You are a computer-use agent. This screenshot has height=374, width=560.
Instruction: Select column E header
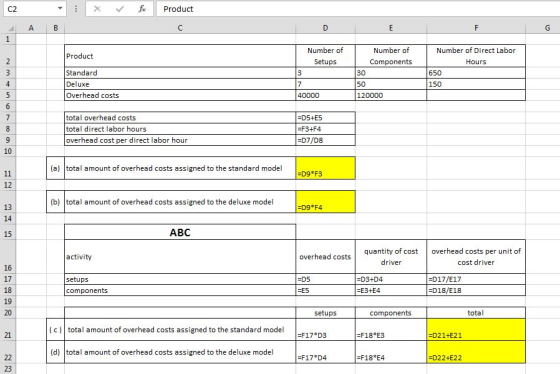point(391,28)
